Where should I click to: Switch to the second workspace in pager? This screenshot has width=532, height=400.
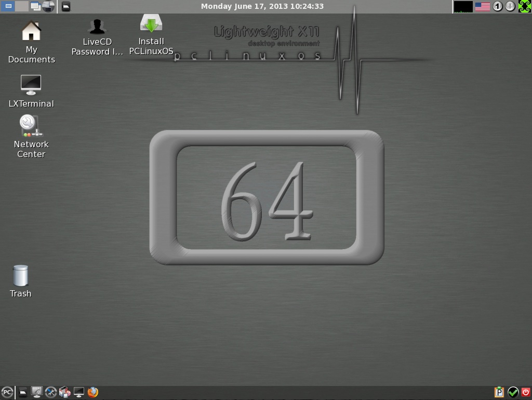point(22,6)
